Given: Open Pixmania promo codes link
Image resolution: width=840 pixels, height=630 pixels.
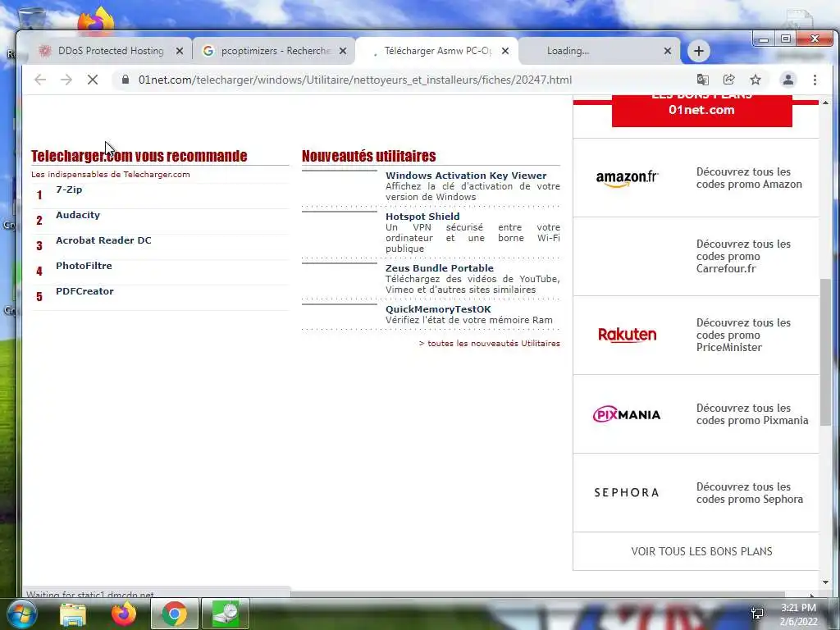Looking at the screenshot, I should click(x=752, y=414).
